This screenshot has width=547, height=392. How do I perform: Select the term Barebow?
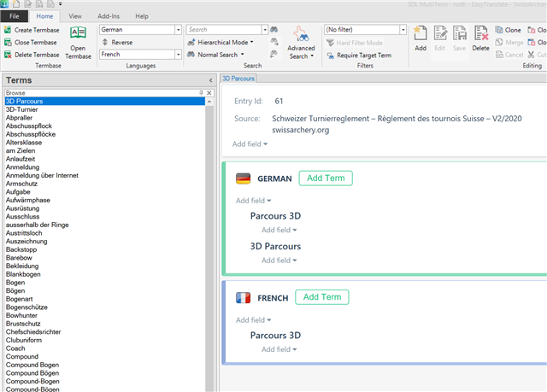coord(19,258)
